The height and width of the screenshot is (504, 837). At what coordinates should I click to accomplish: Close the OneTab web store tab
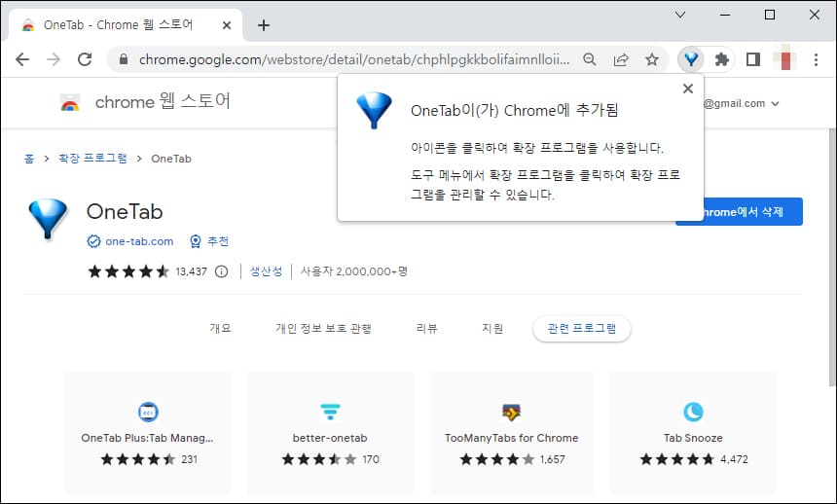(227, 25)
